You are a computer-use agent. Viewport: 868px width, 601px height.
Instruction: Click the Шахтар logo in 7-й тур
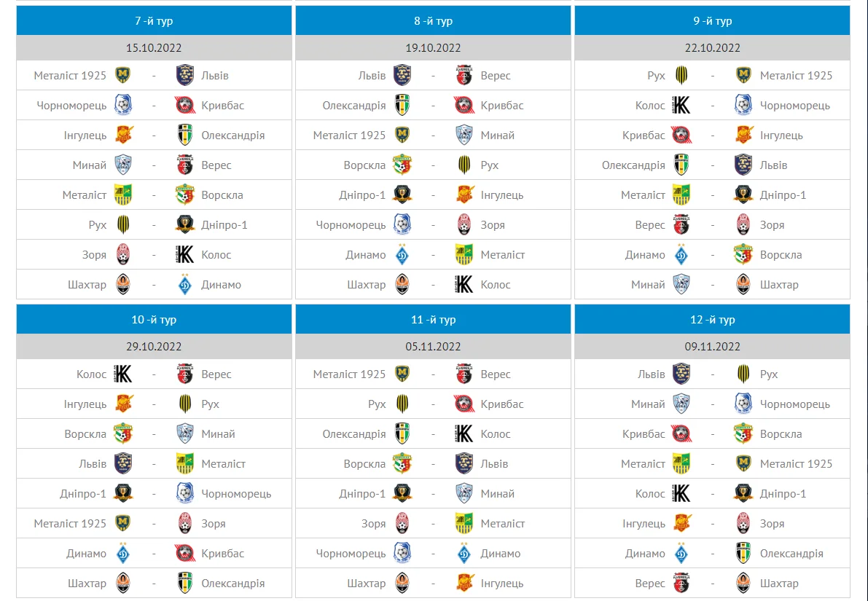coord(123,285)
